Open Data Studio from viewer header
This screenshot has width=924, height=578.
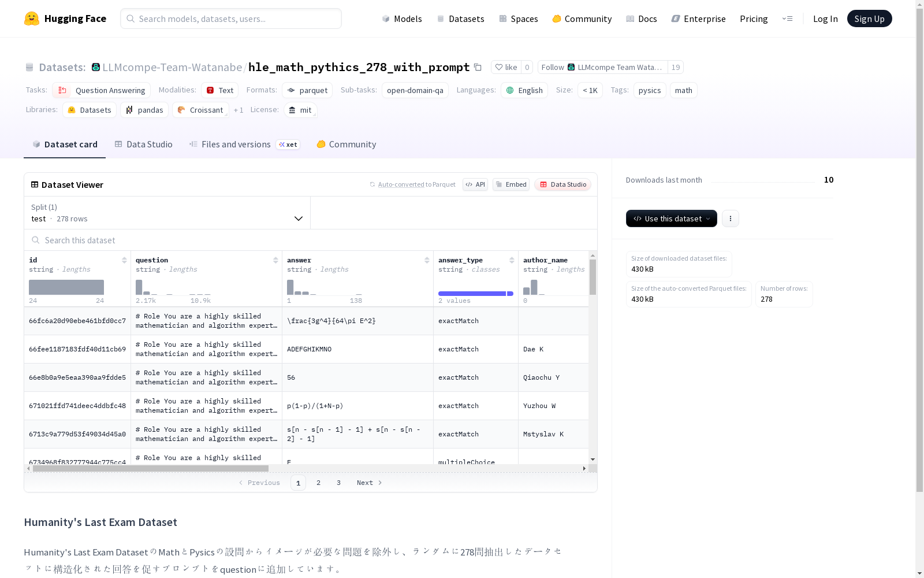[x=563, y=184]
